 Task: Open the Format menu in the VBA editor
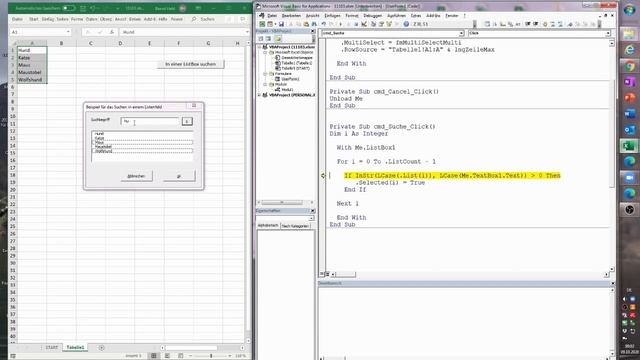(352, 16)
